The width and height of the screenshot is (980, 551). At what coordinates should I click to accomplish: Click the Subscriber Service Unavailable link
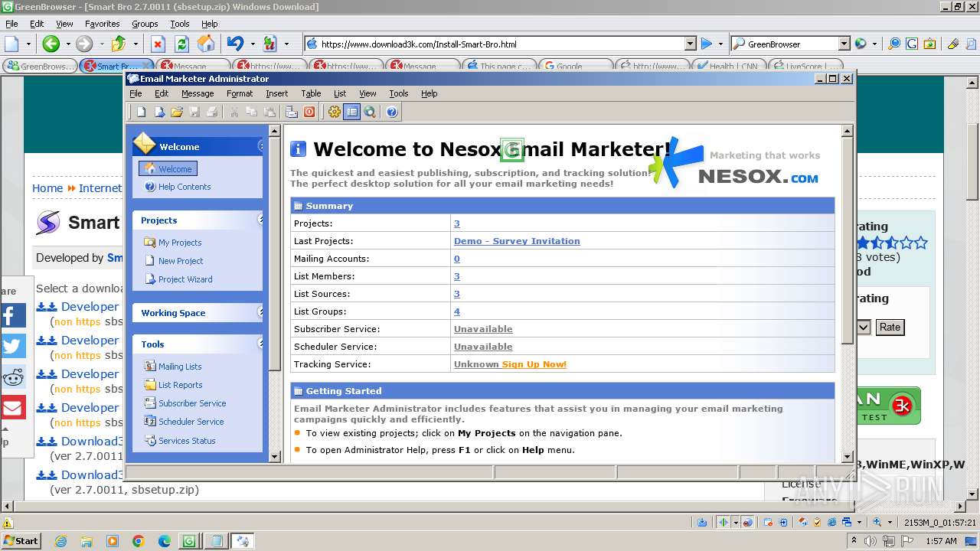(x=483, y=329)
